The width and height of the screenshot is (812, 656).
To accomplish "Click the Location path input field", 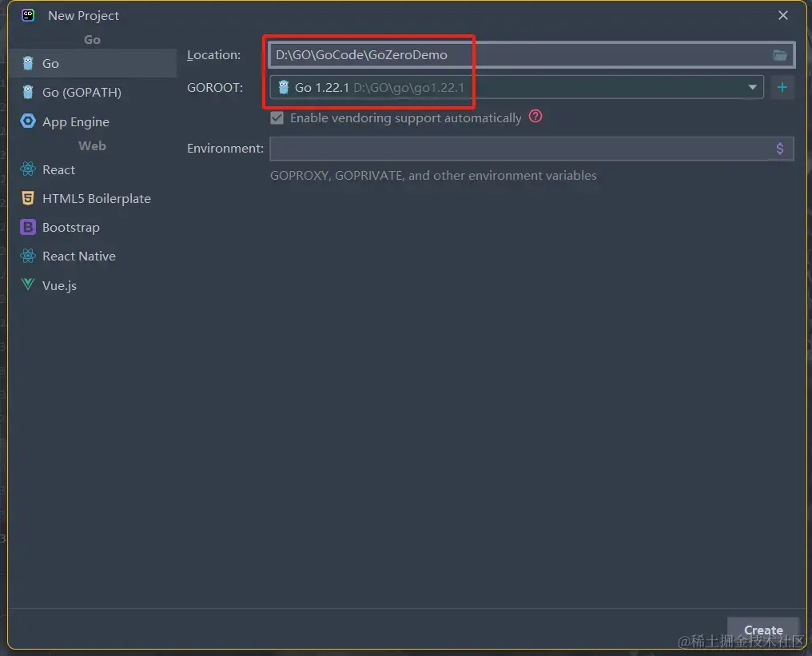I will coord(531,55).
